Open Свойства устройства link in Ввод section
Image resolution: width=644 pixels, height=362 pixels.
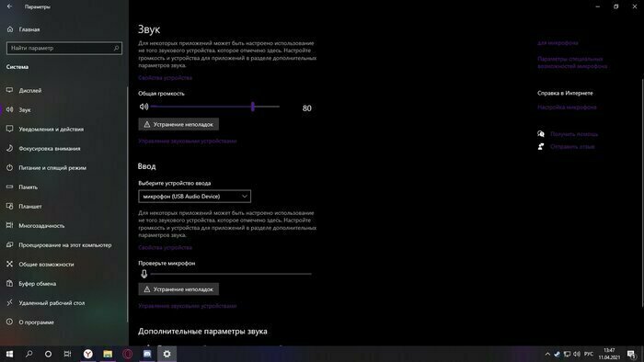point(165,248)
